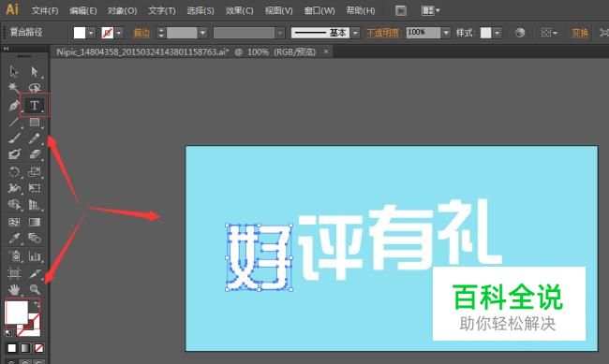Choose the Blob Brush tool
Screen dimensions: 609x364
pos(14,154)
